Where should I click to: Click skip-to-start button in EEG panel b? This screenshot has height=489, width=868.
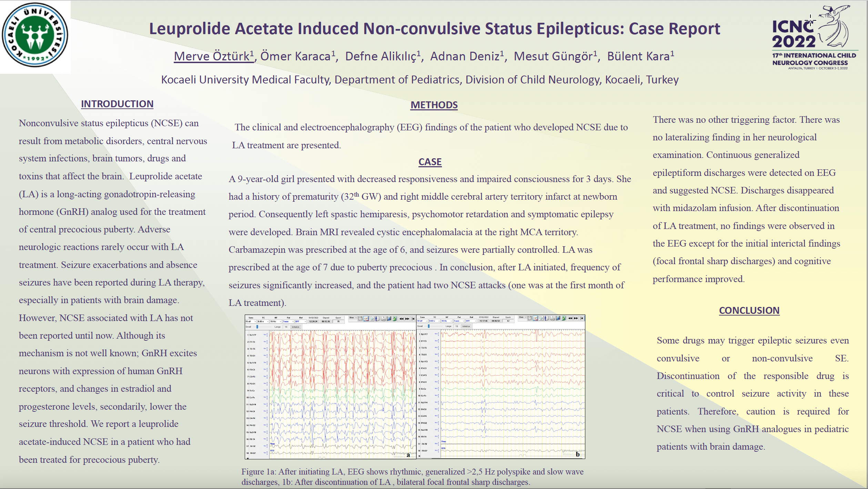point(582,318)
